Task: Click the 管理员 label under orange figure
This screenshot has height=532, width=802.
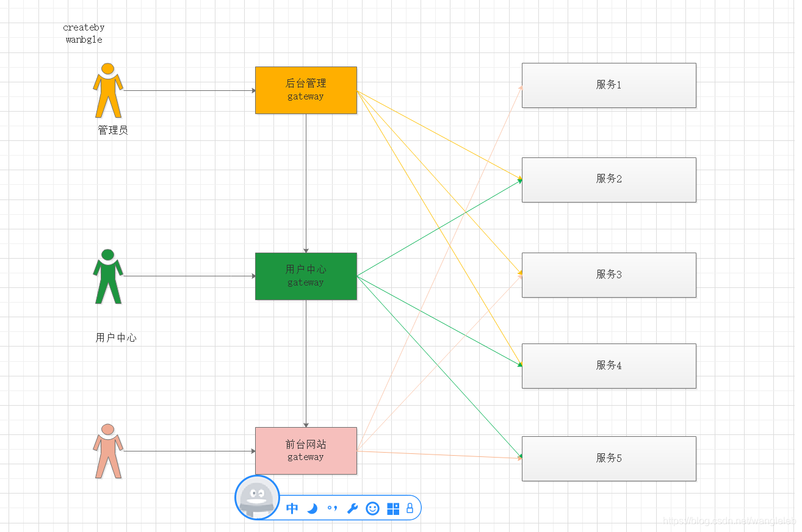Action: point(113,130)
